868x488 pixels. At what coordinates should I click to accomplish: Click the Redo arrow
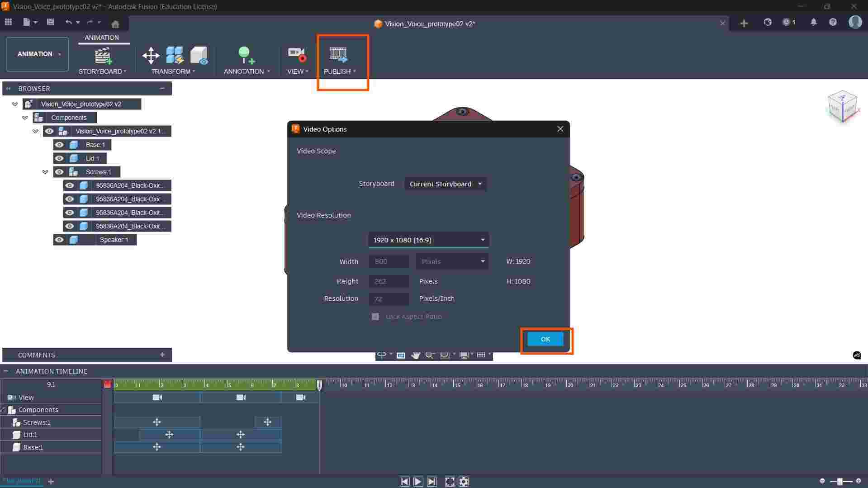tap(90, 22)
